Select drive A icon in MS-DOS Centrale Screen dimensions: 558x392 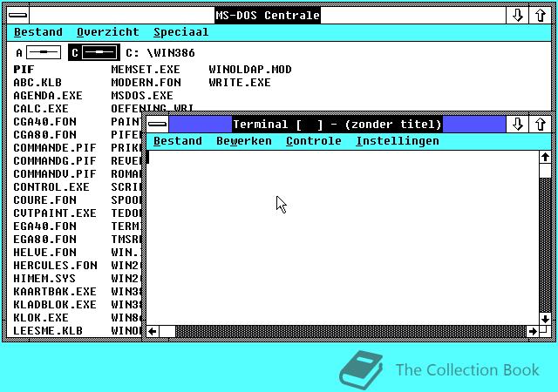click(38, 52)
